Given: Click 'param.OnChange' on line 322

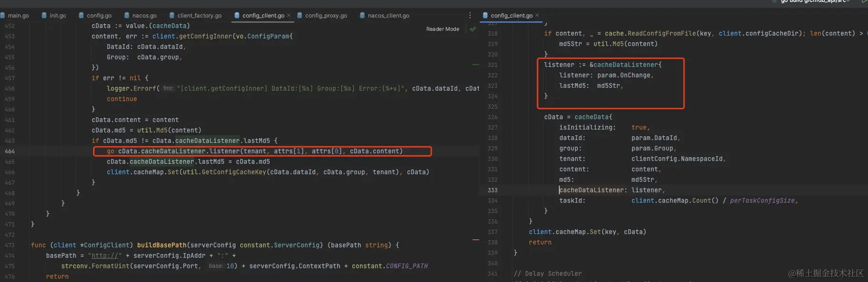Looking at the screenshot, I should [x=624, y=75].
